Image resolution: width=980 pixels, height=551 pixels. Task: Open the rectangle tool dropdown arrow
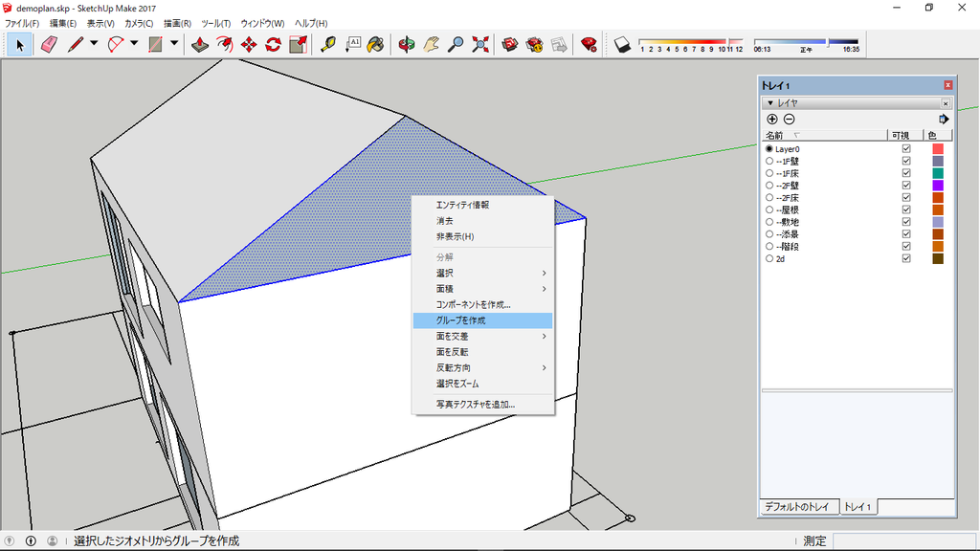(x=174, y=44)
